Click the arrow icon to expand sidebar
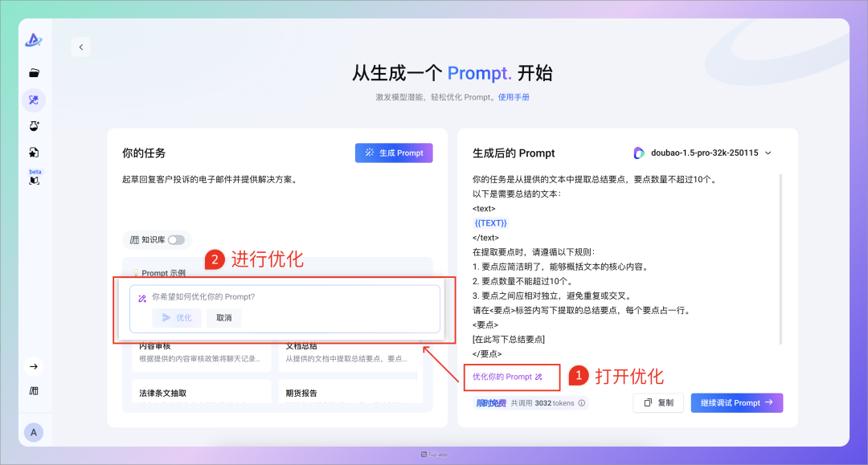868x465 pixels. 34,367
